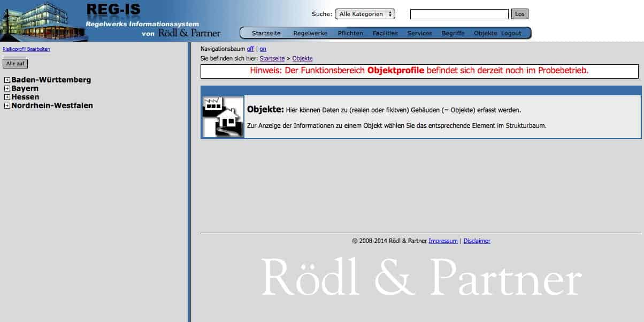
Task: Turn the Navigationsbaum off
Action: pyautogui.click(x=250, y=49)
